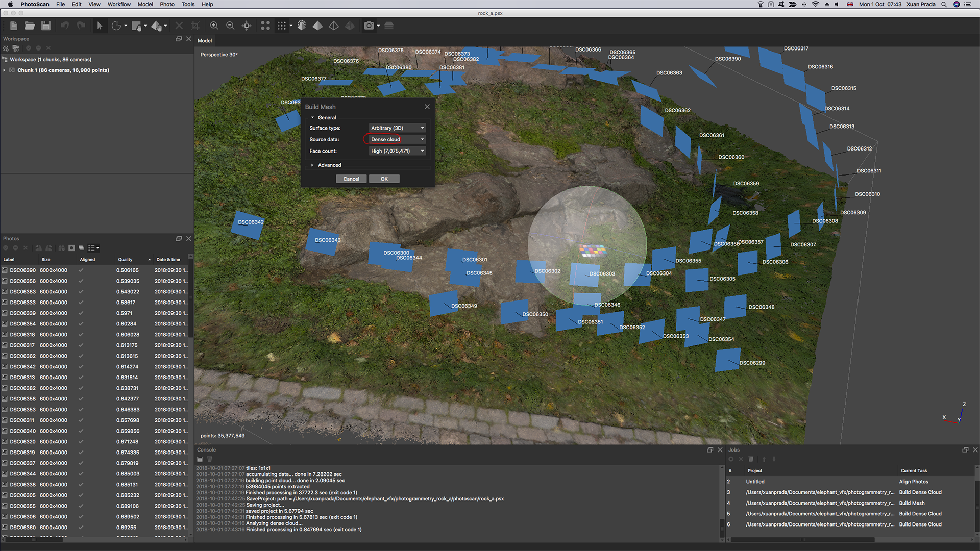Expand the Advanced section in Build Mesh
This screenshot has height=551, width=980.
tap(312, 165)
